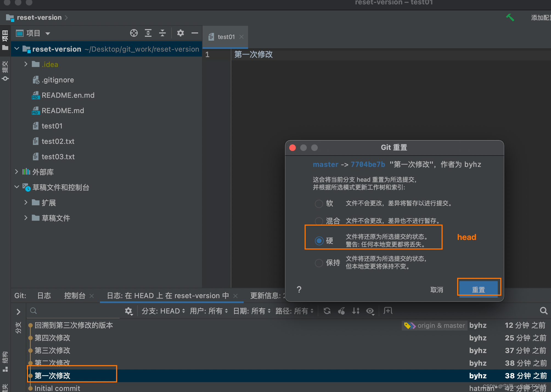Viewport: 551px width, 392px height.
Task: Select the Soft (软) reset option
Action: coord(319,204)
